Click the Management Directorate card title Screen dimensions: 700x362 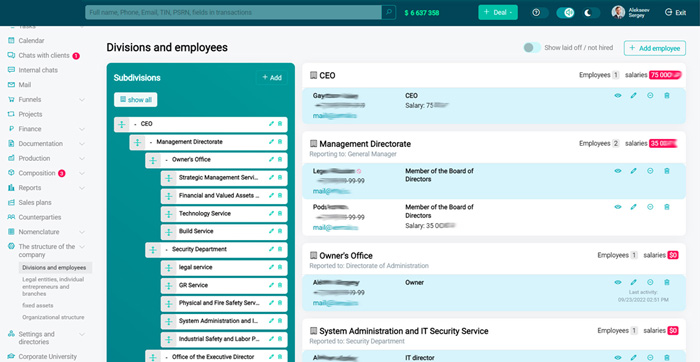pyautogui.click(x=365, y=144)
